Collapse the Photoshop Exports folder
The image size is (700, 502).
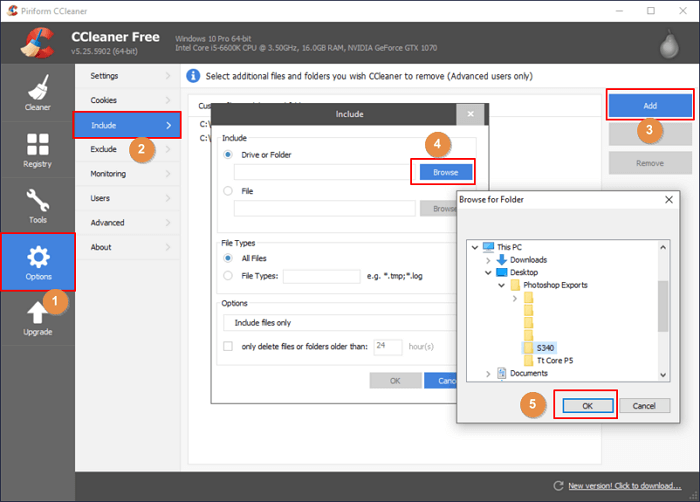[502, 285]
